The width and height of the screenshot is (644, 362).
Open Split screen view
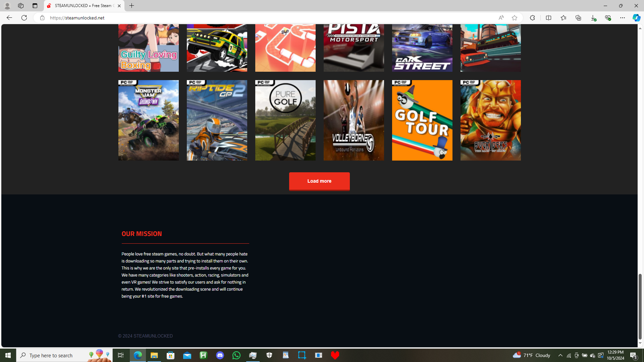[x=548, y=18]
